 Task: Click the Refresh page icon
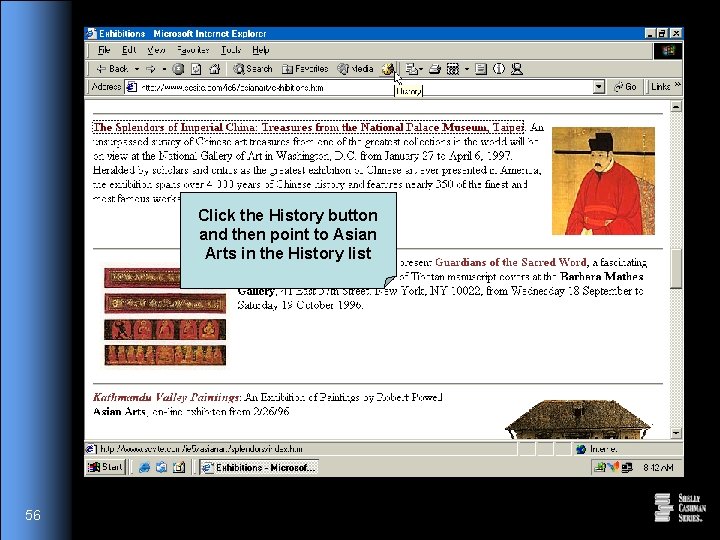(x=196, y=69)
